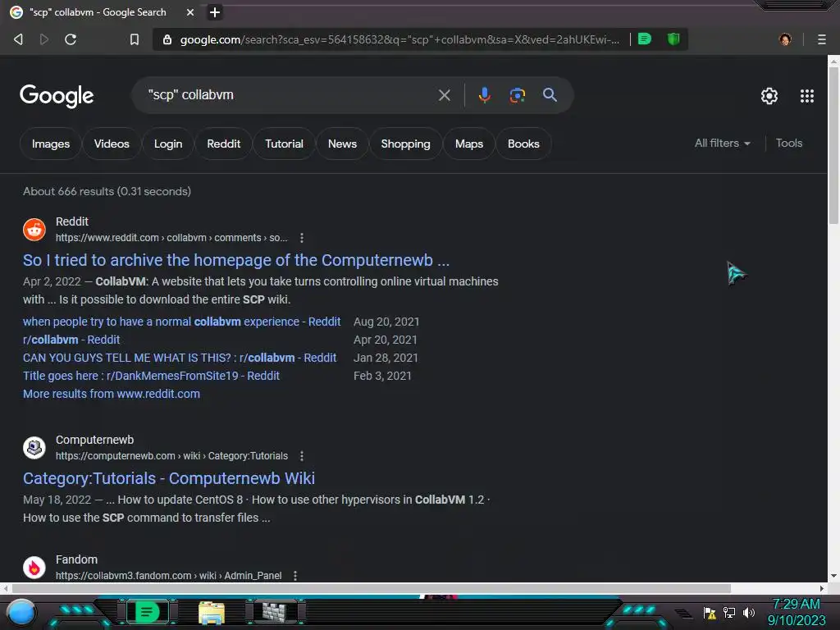This screenshot has height=630, width=840.
Task: Filter results by Shopping
Action: click(x=405, y=144)
